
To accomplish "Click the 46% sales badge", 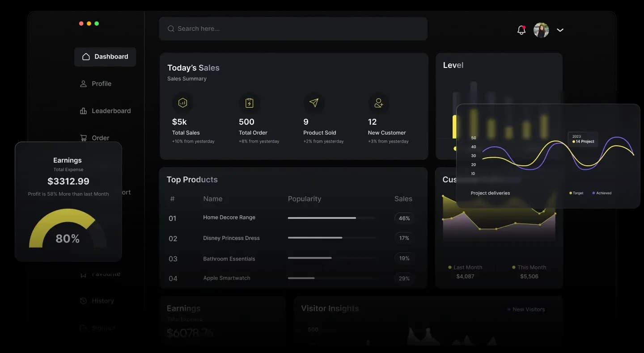I will pos(404,219).
